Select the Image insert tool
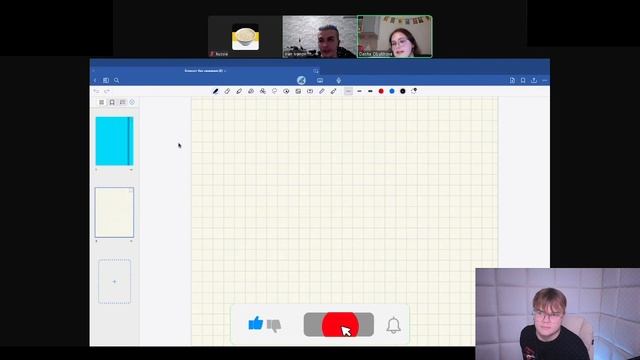 tap(298, 91)
